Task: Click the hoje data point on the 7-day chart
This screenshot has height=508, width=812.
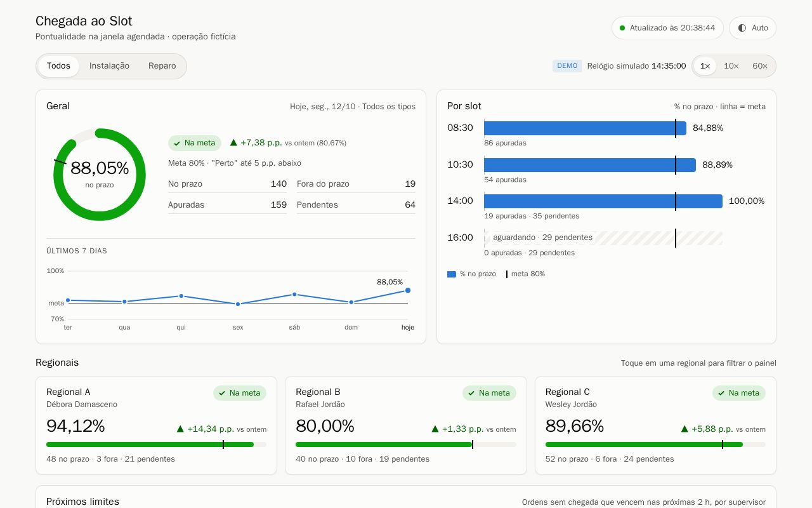Action: click(x=408, y=290)
